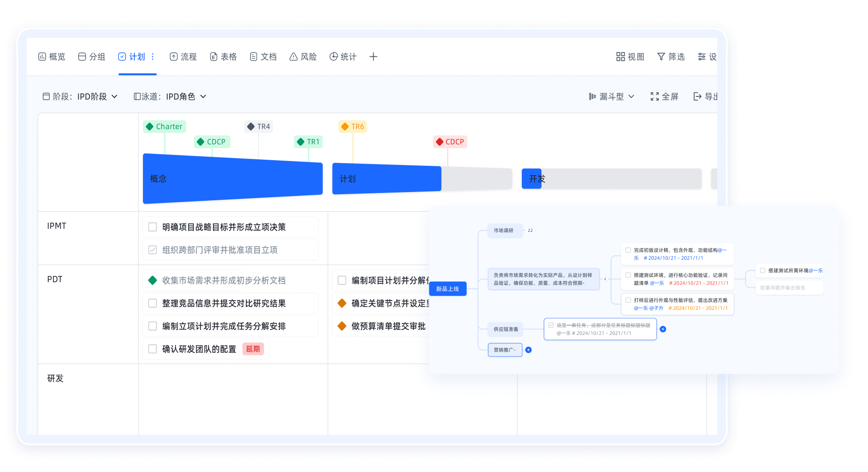Click the red CDCP milestone marker

pos(450,142)
